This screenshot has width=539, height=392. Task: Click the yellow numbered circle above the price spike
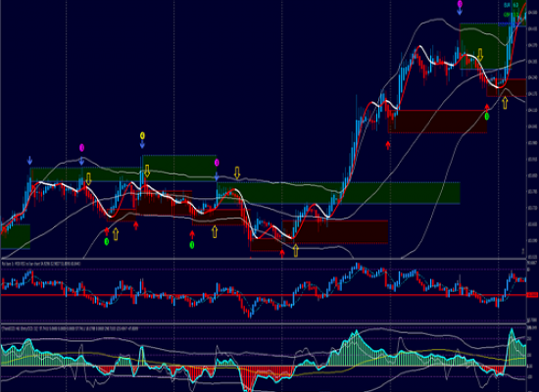142,135
